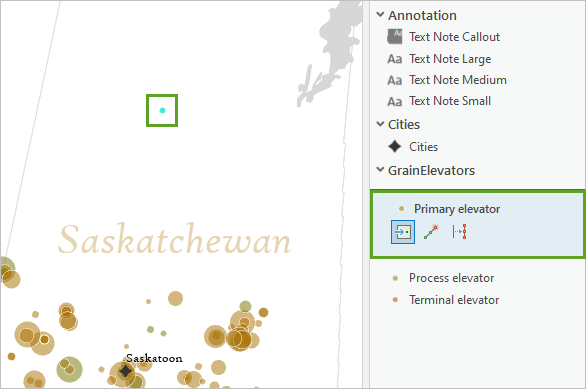Click the Aa icon for Text Note Medium
The image size is (586, 389).
pos(395,80)
